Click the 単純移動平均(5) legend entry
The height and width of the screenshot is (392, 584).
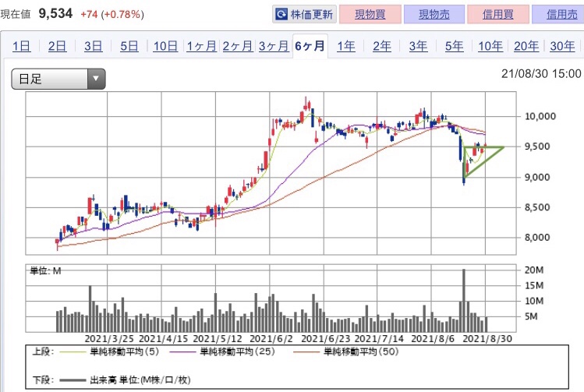click(x=109, y=351)
